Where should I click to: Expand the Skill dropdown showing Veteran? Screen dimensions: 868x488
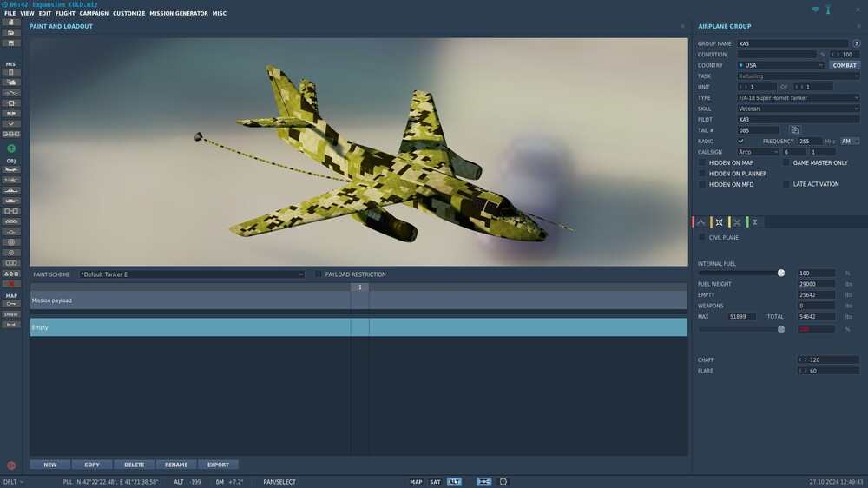point(798,109)
